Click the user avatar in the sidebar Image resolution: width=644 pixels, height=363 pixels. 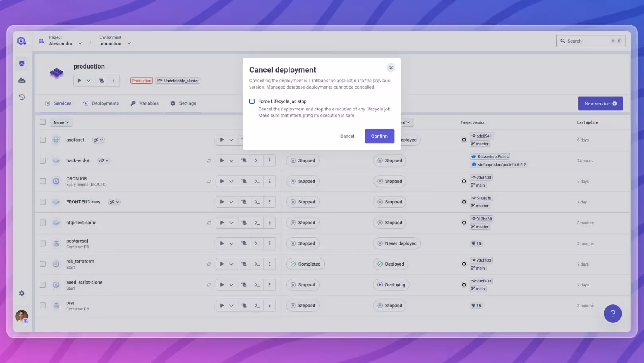click(x=22, y=316)
